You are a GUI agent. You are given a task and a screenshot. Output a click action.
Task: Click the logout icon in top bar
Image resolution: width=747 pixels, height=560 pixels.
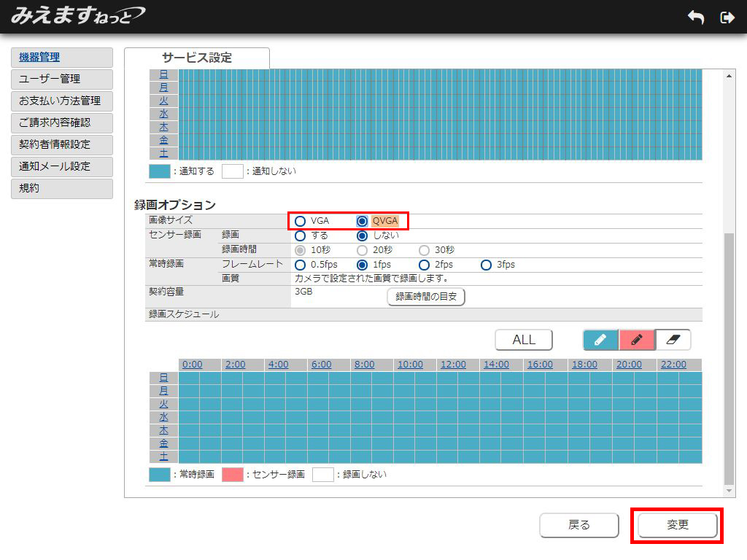click(x=727, y=17)
